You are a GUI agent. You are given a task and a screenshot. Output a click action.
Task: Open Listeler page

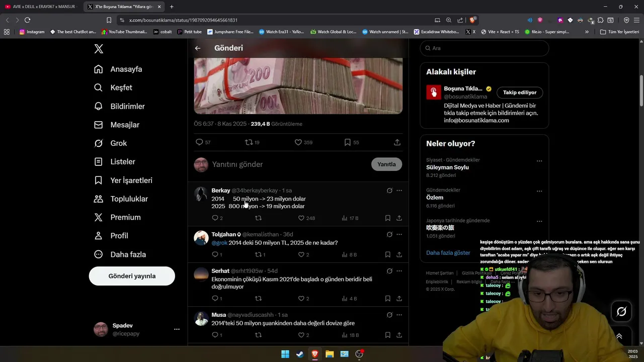pyautogui.click(x=115, y=162)
